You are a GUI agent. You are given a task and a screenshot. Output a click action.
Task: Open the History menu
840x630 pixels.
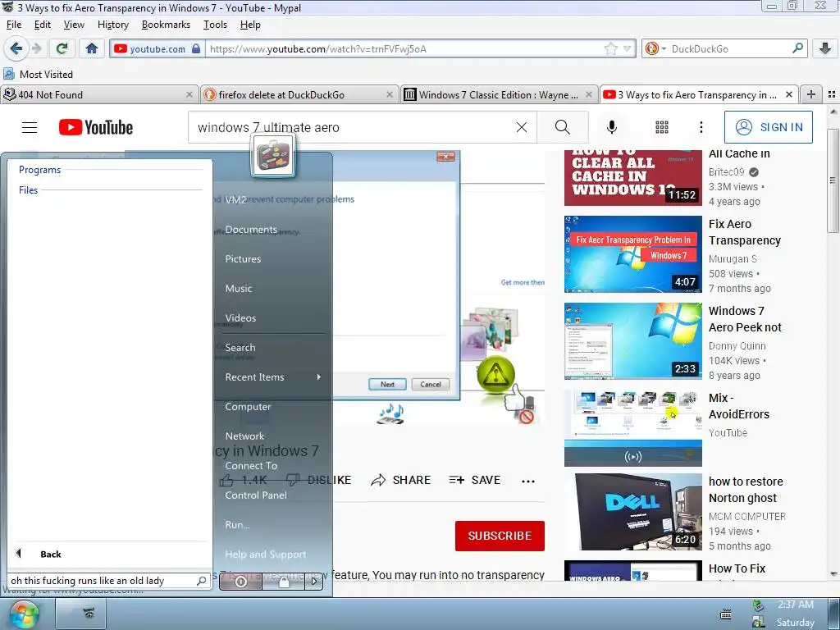[x=113, y=25]
